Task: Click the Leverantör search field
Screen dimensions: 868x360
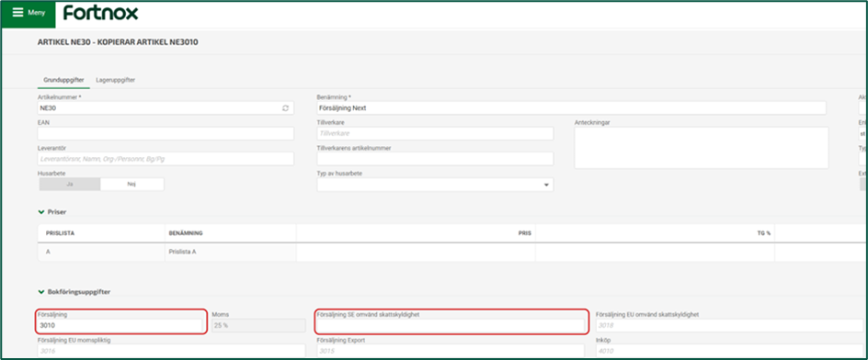Action: (x=166, y=159)
